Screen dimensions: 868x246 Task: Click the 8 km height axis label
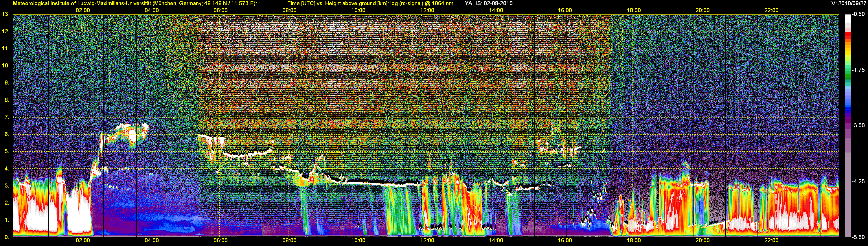click(x=7, y=100)
